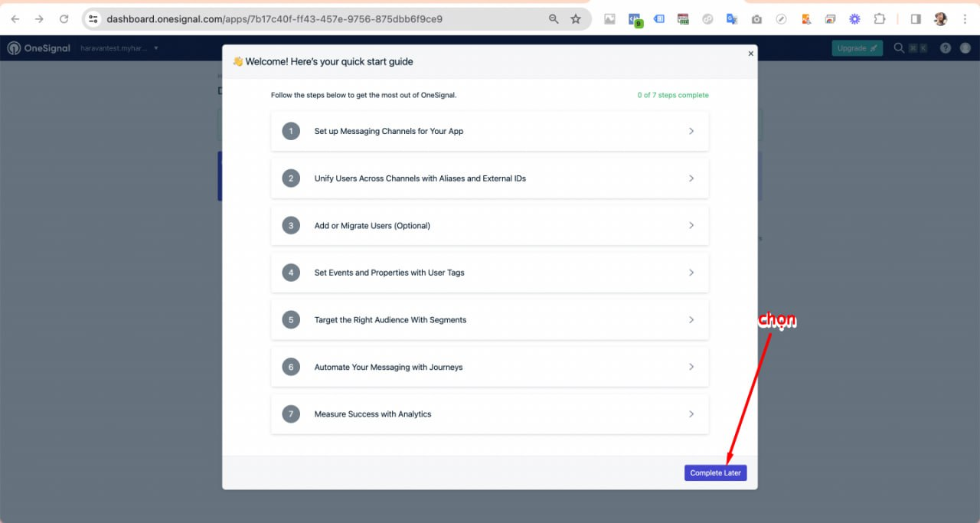Click the compass-shaped extension icon
980x523 pixels.
tap(781, 19)
